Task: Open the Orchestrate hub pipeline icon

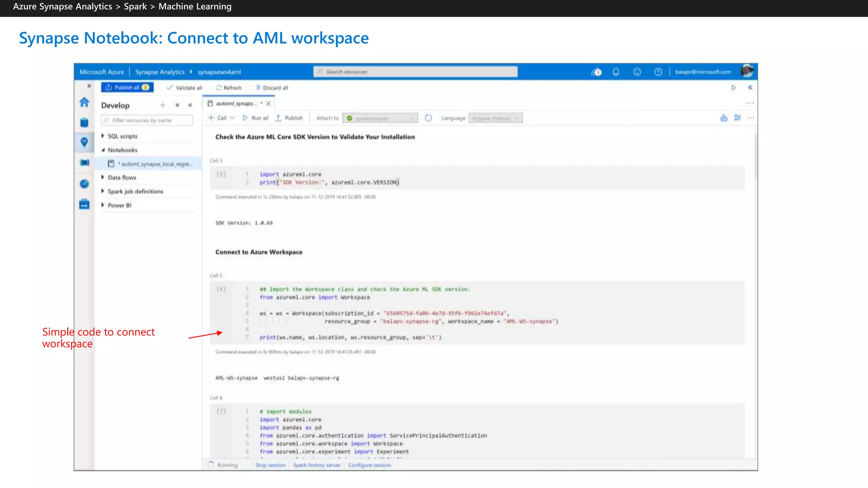Action: 84,163
